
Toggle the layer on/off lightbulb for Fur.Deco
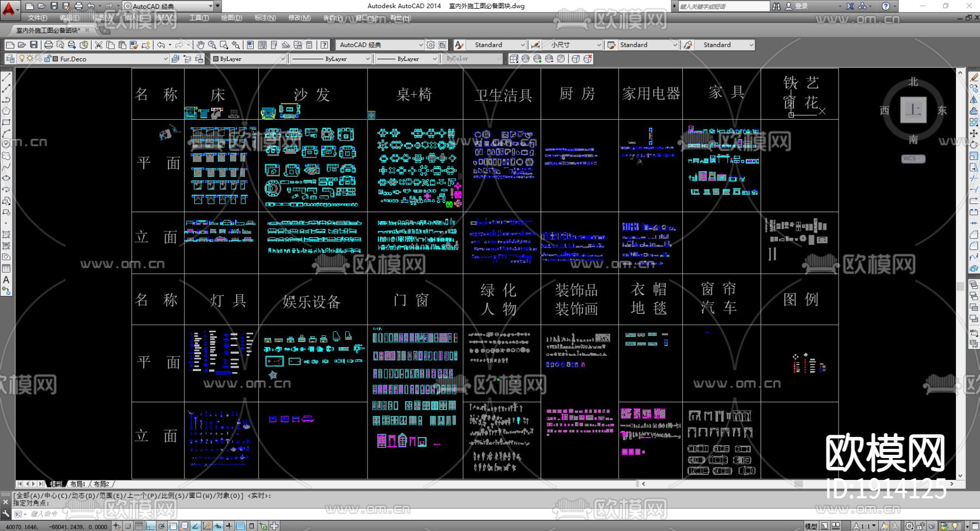(22, 59)
